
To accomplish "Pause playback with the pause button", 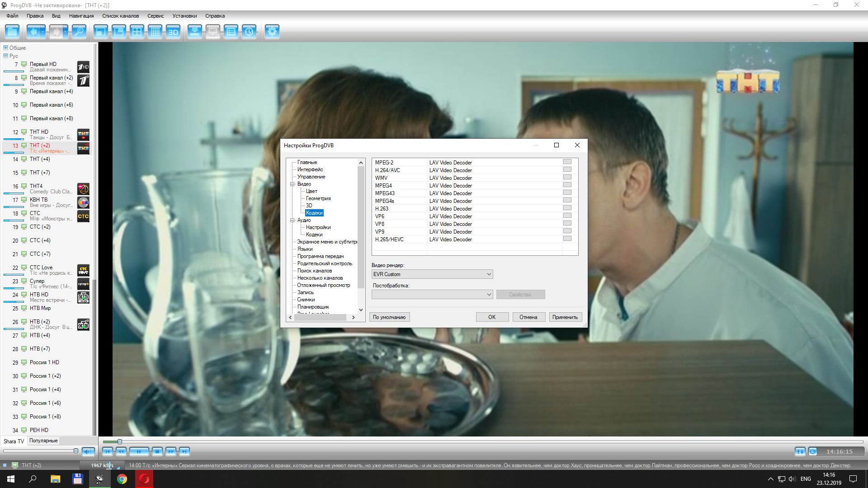I will tap(139, 451).
